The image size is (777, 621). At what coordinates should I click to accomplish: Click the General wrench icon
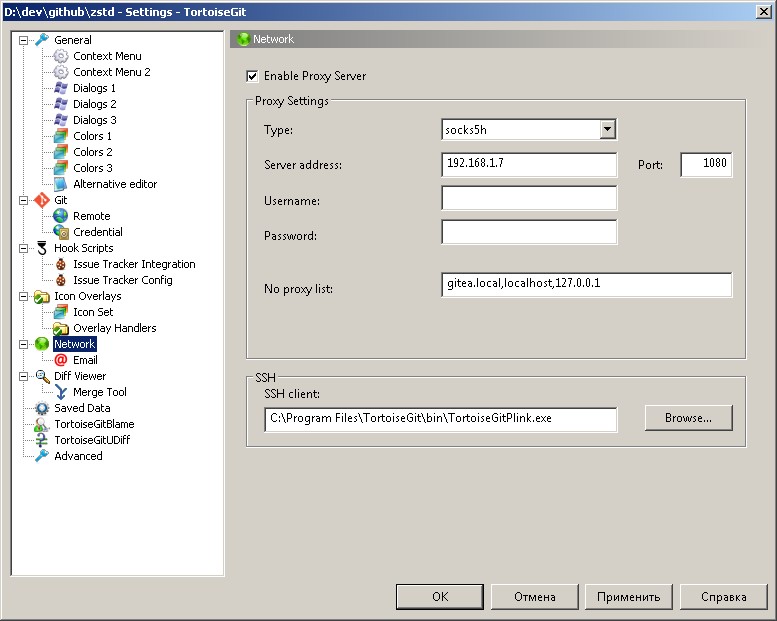tap(42, 40)
